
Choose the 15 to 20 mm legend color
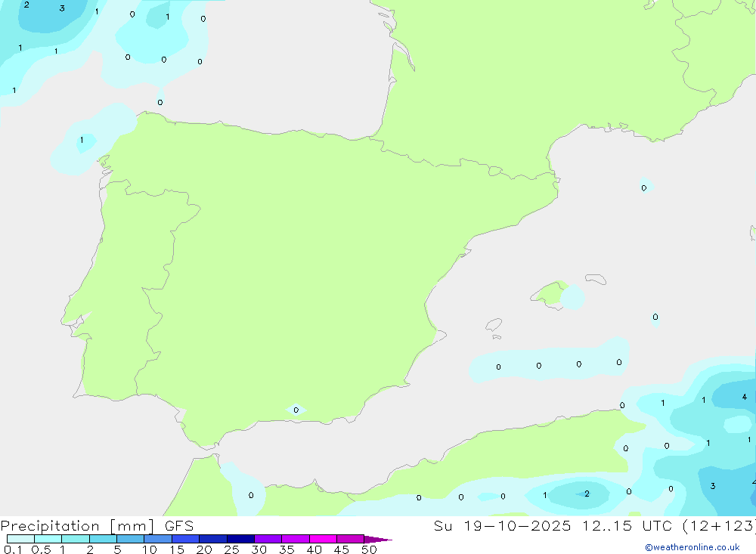point(185,539)
